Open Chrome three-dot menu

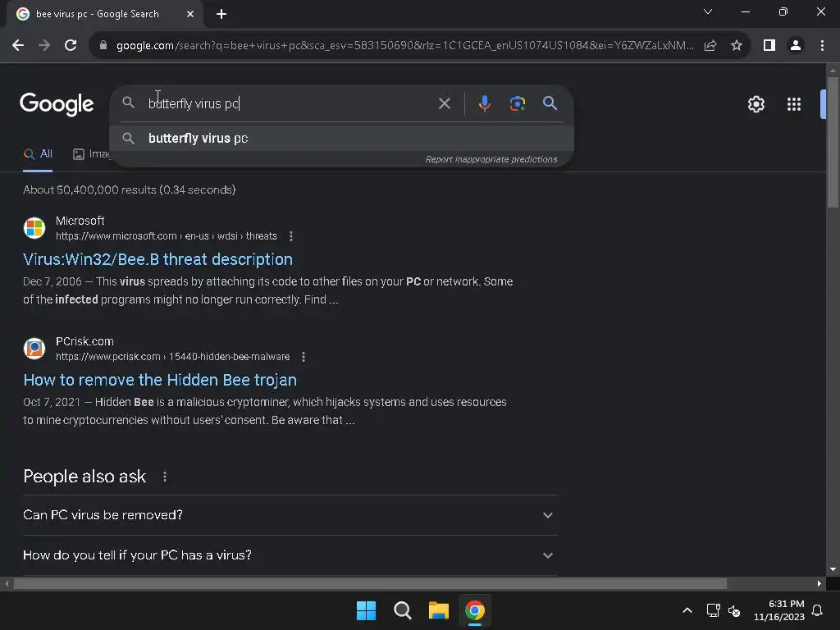point(822,46)
